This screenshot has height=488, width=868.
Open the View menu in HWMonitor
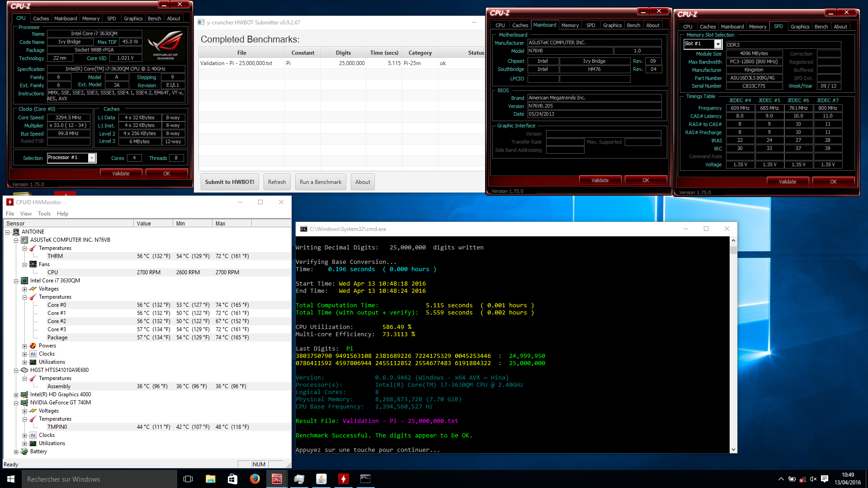pos(26,214)
